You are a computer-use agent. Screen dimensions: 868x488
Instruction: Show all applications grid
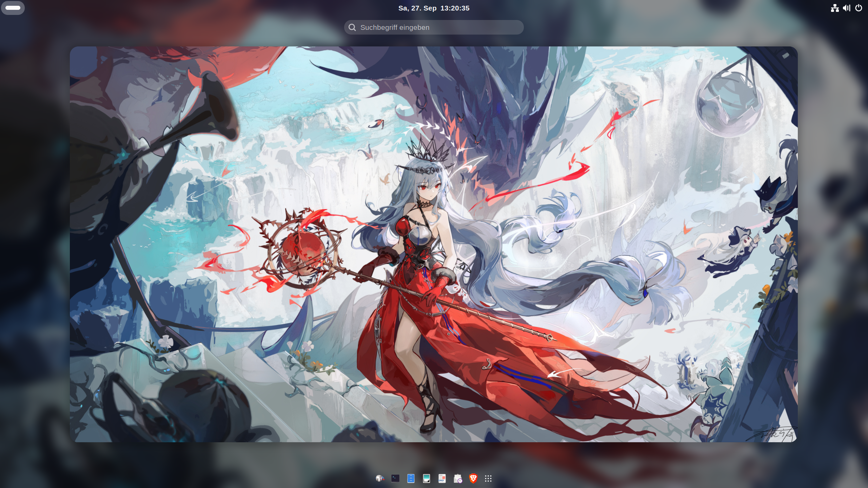pos(488,478)
